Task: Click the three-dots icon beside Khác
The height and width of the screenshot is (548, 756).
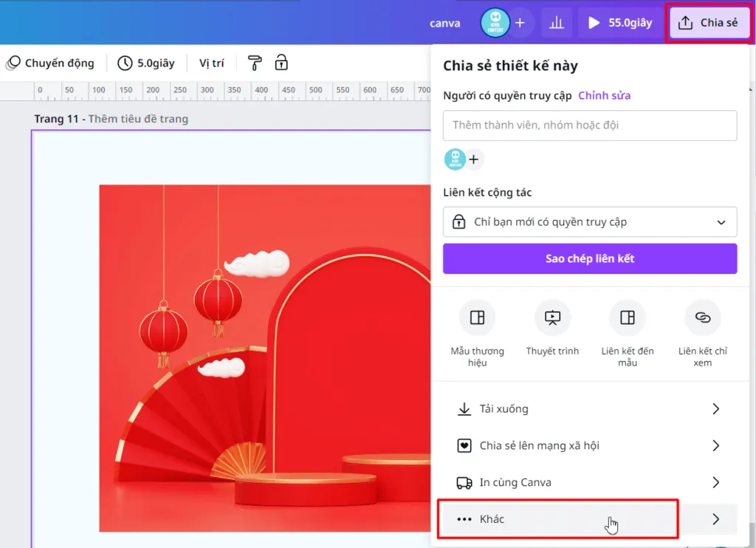Action: pos(464,519)
